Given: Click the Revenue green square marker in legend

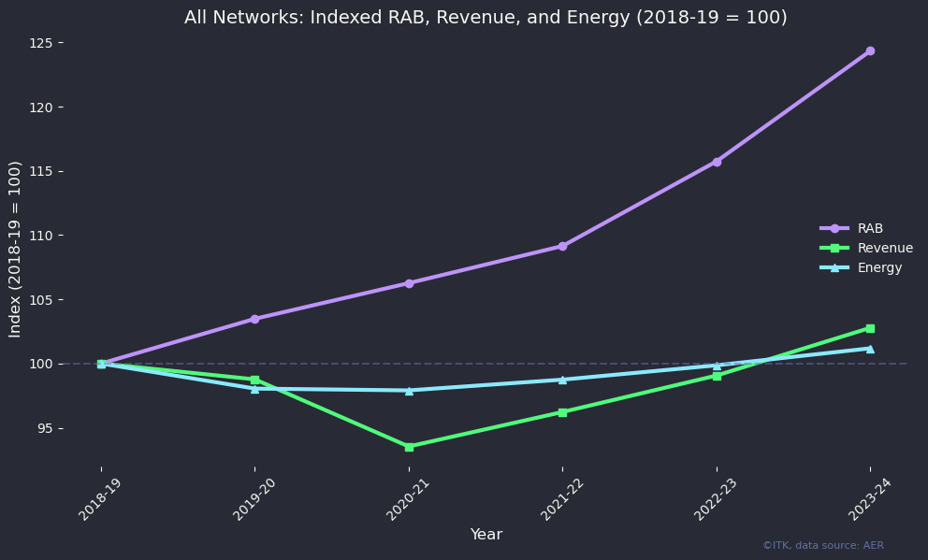Looking at the screenshot, I should tap(834, 248).
